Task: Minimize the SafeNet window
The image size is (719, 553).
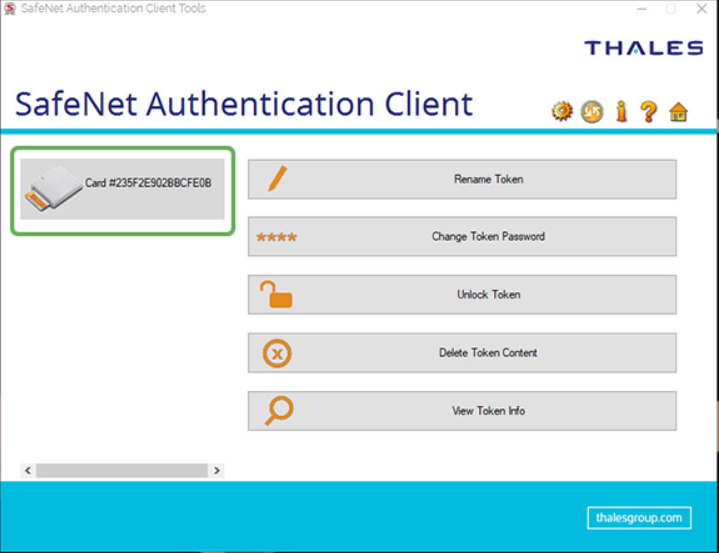Action: [642, 9]
